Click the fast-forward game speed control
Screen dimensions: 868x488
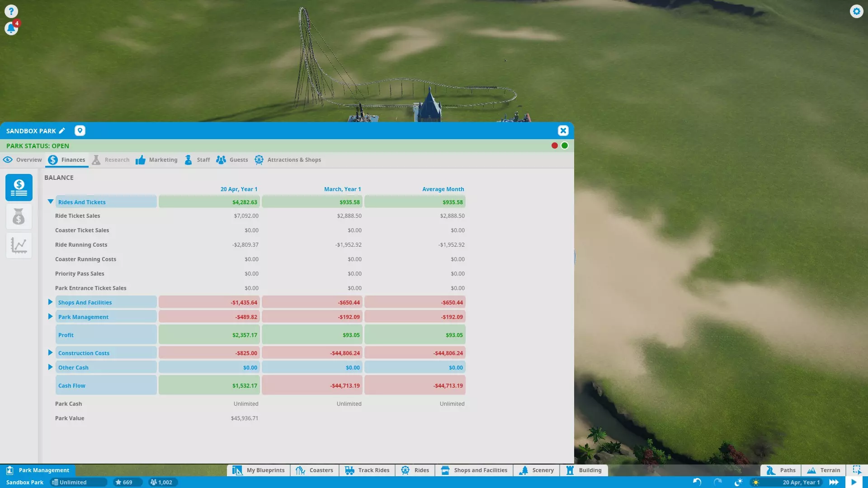(834, 482)
